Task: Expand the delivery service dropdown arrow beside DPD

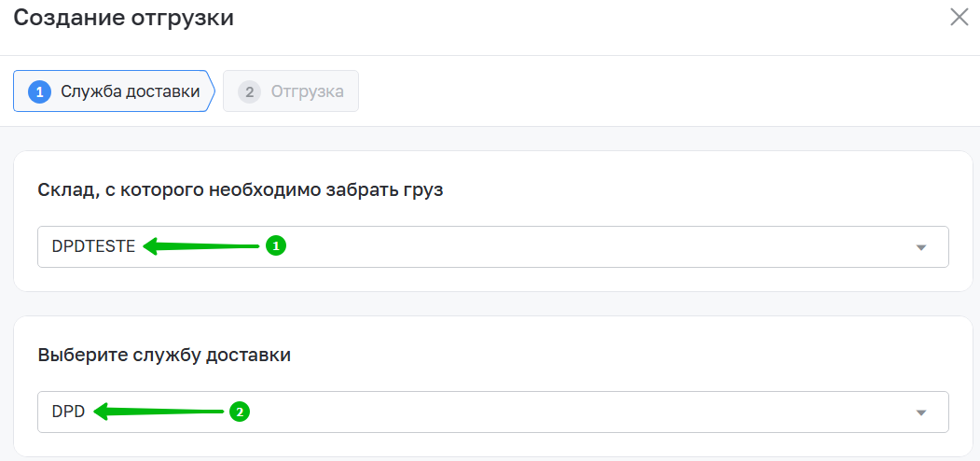Action: point(921,412)
